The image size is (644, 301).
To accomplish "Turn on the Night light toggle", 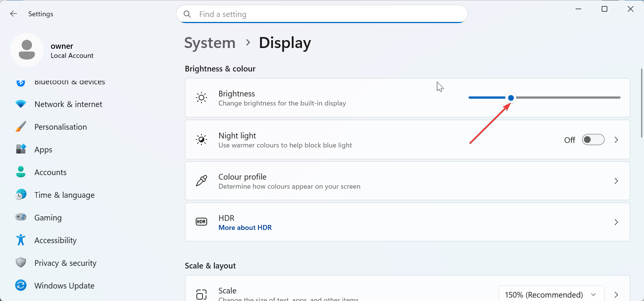I will (593, 140).
